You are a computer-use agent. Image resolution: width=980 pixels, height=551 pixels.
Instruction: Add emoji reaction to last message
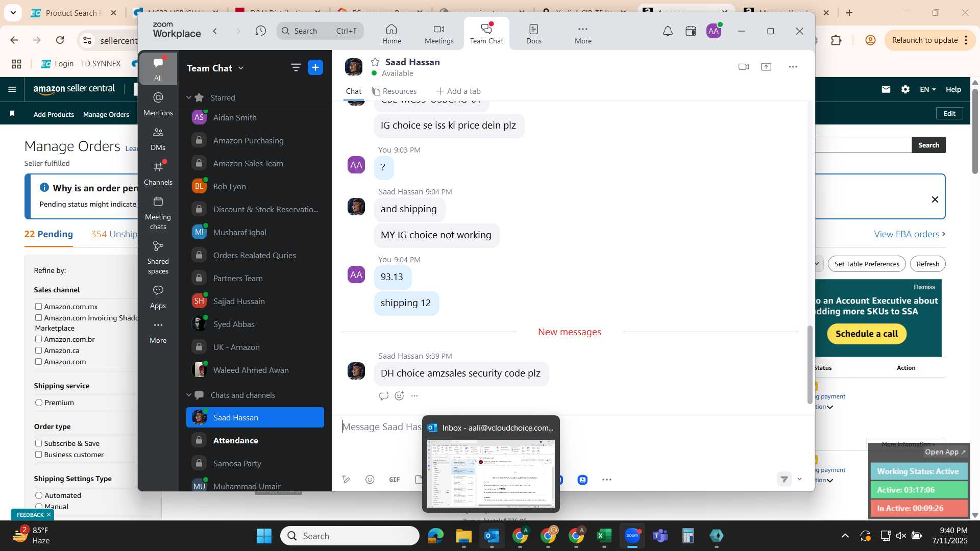point(399,395)
